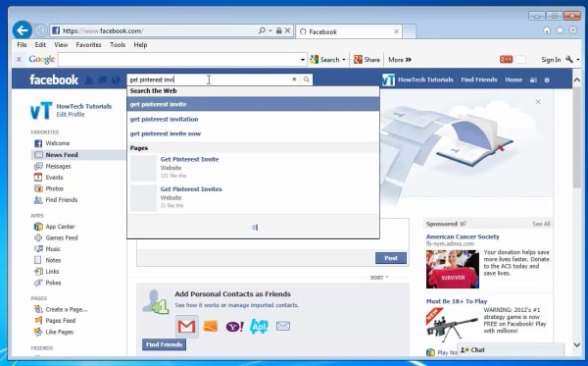Open the Chat bar
Screen dimensions: 588x366
coord(511,350)
